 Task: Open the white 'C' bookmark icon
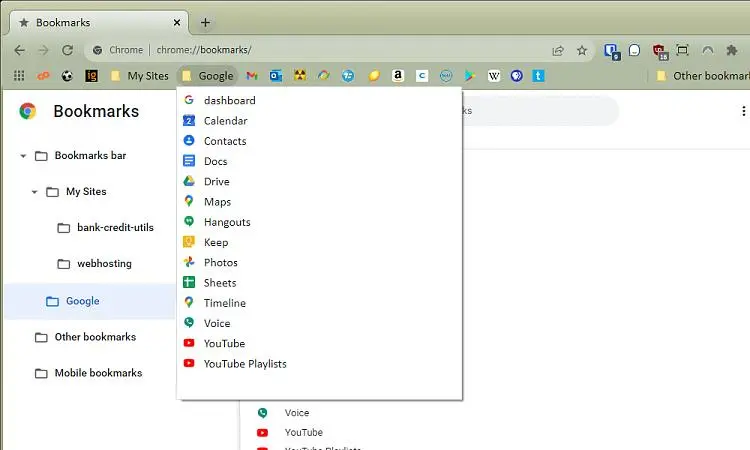pyautogui.click(x=422, y=76)
